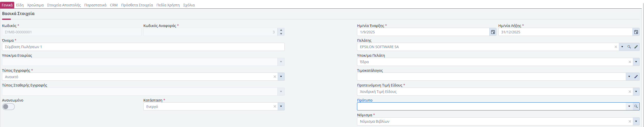Clear the Έδρα value in Υποκ/μα Πελάτη
Screen dimensions: 644x127
click(630, 62)
